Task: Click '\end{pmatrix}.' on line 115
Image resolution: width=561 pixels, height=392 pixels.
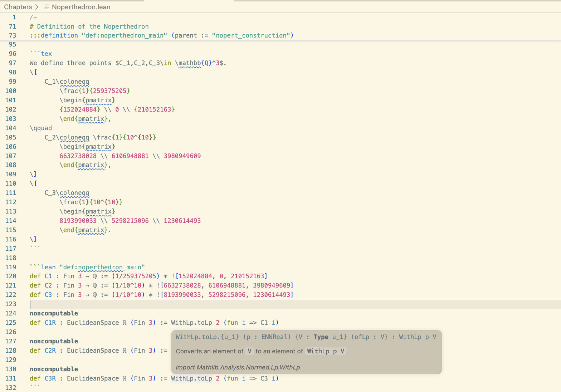Action: [x=85, y=230]
